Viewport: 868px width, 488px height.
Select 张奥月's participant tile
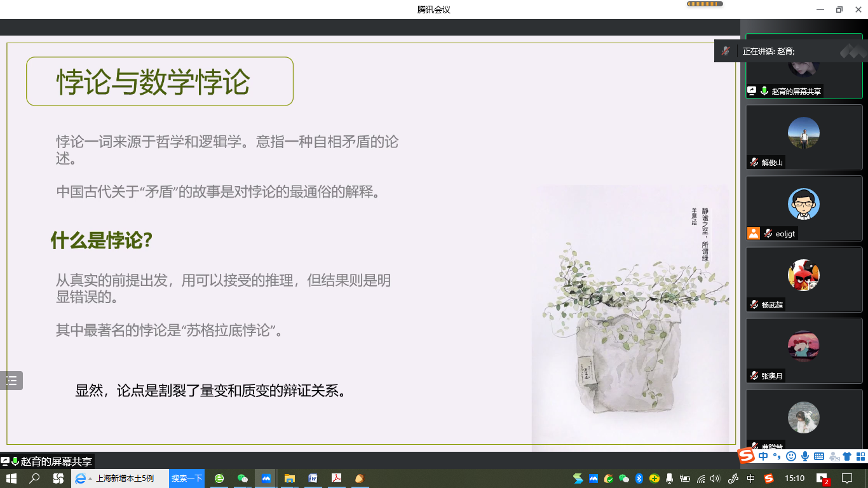pyautogui.click(x=804, y=351)
